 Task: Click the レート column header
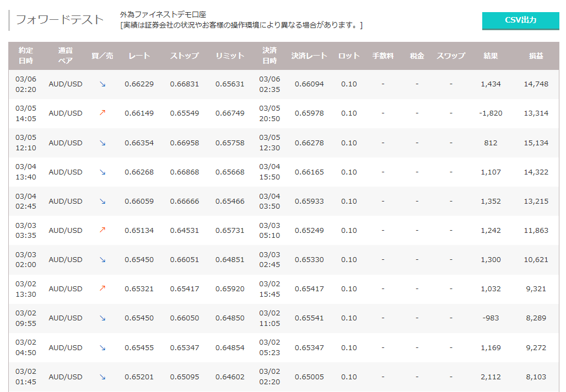coord(139,56)
